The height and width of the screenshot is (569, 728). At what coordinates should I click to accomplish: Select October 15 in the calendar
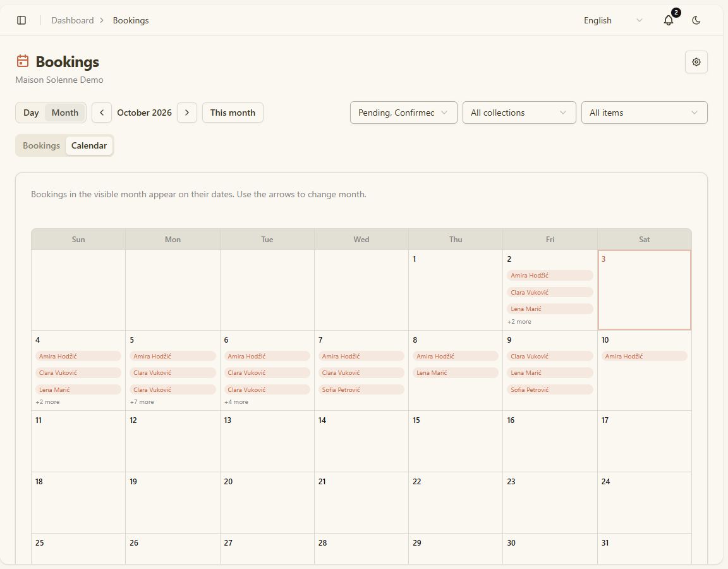pyautogui.click(x=456, y=441)
